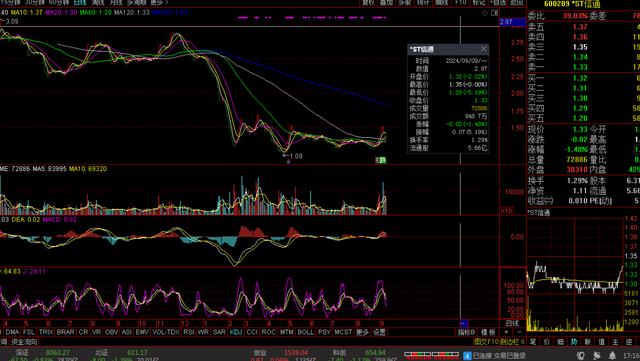
Task: Click the zoom-out minus button under 日线
Action: 519,332
